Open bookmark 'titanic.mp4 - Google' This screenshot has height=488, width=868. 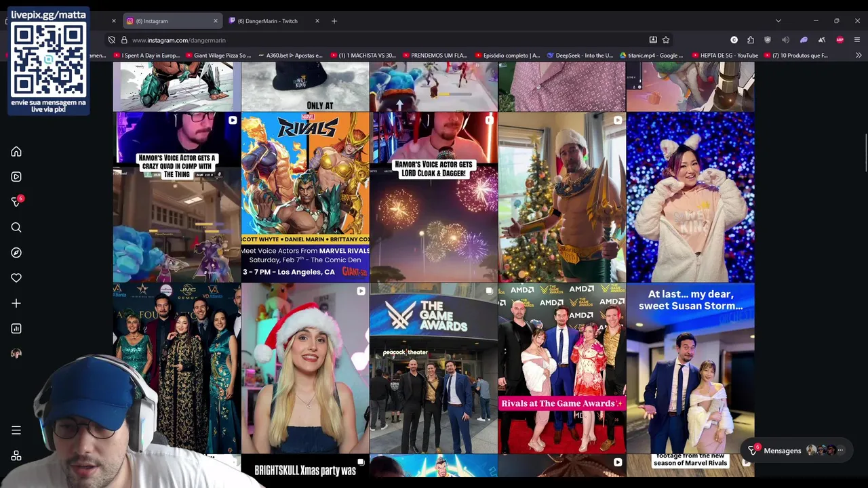click(652, 56)
